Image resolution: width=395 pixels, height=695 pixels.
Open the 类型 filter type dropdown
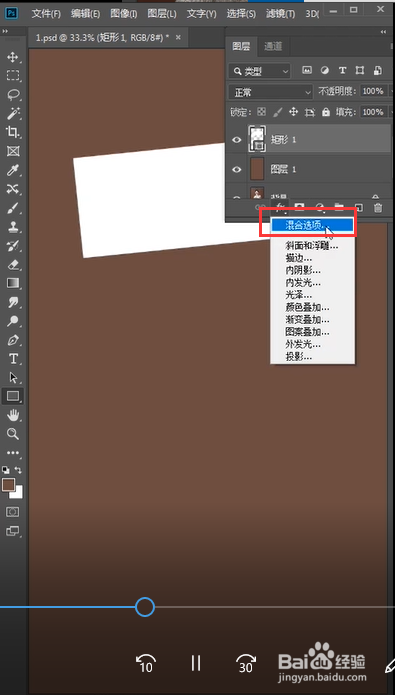(x=260, y=70)
